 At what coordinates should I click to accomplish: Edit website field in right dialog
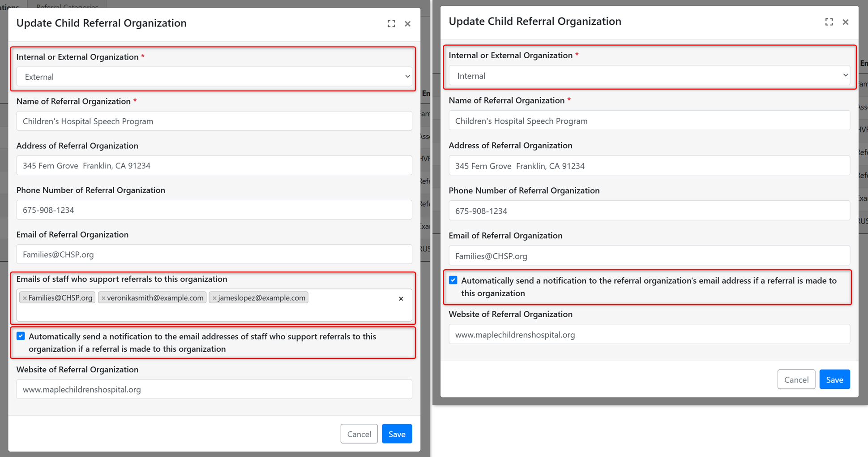(x=649, y=334)
